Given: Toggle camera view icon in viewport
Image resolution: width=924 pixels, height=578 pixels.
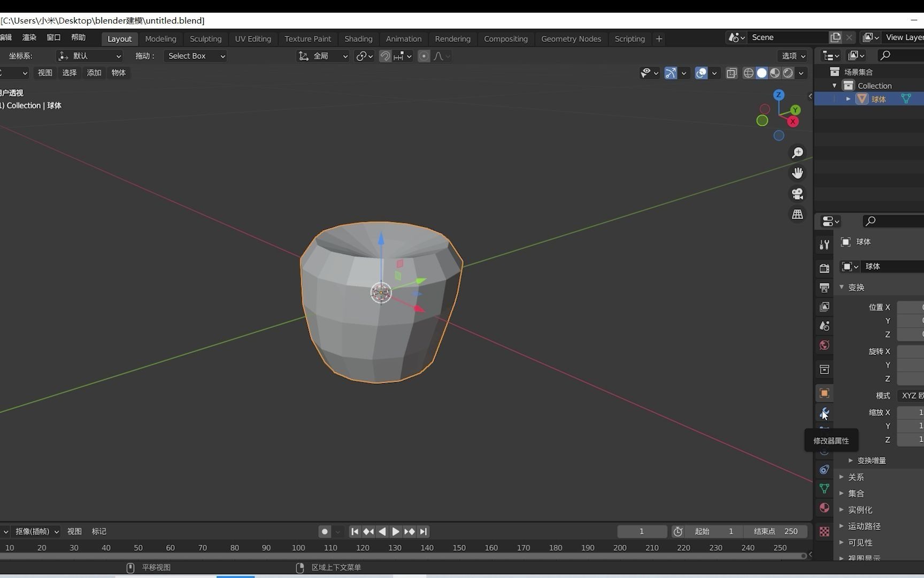Looking at the screenshot, I should (797, 194).
